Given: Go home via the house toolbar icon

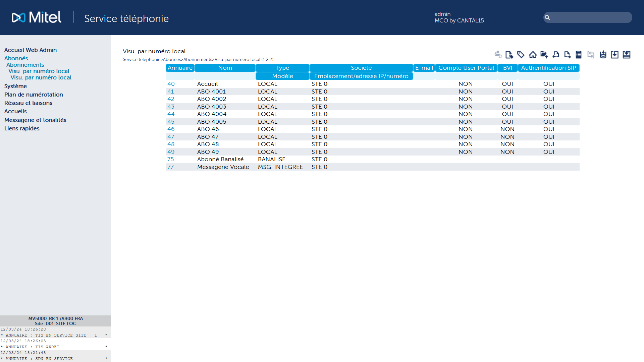Looking at the screenshot, I should [x=533, y=54].
